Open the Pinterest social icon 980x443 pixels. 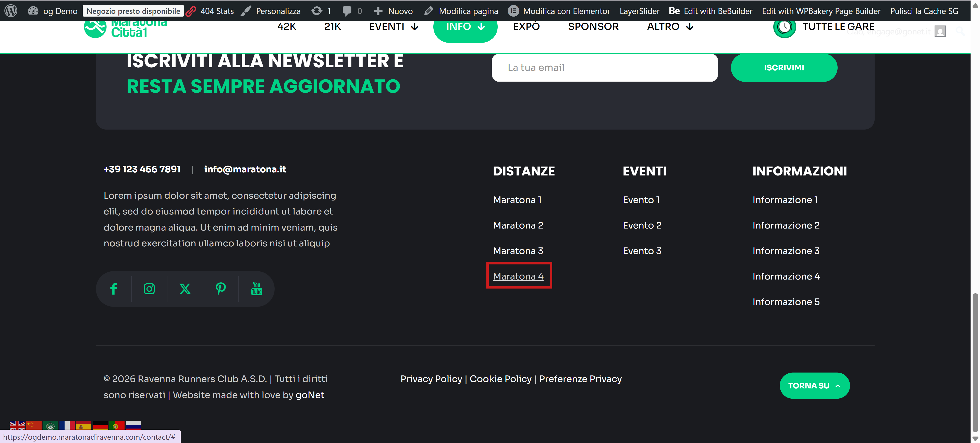[x=221, y=289]
